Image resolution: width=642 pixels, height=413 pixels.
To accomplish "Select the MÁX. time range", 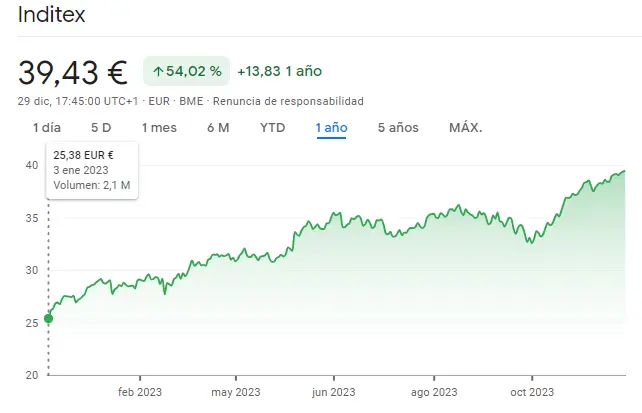I will (x=466, y=127).
